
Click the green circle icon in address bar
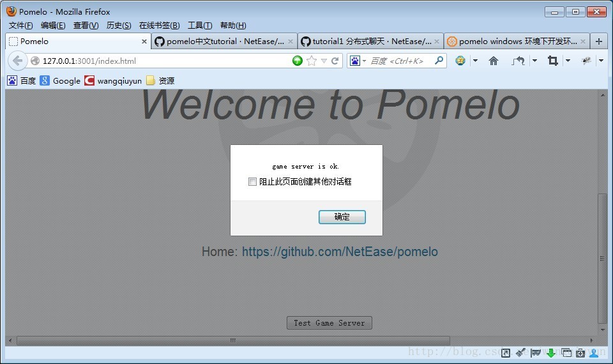point(298,61)
